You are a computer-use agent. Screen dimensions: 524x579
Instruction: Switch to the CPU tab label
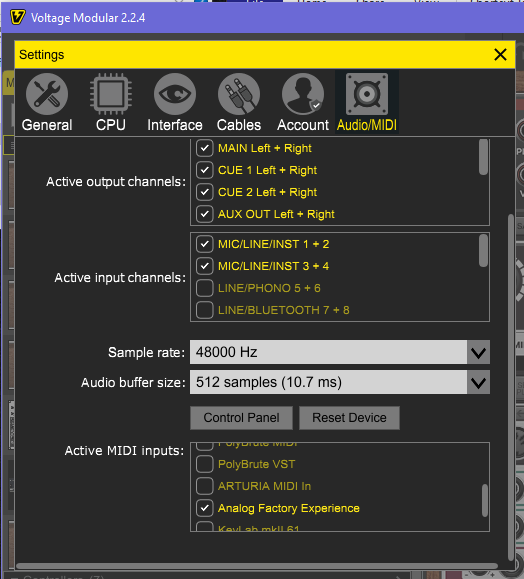(111, 125)
